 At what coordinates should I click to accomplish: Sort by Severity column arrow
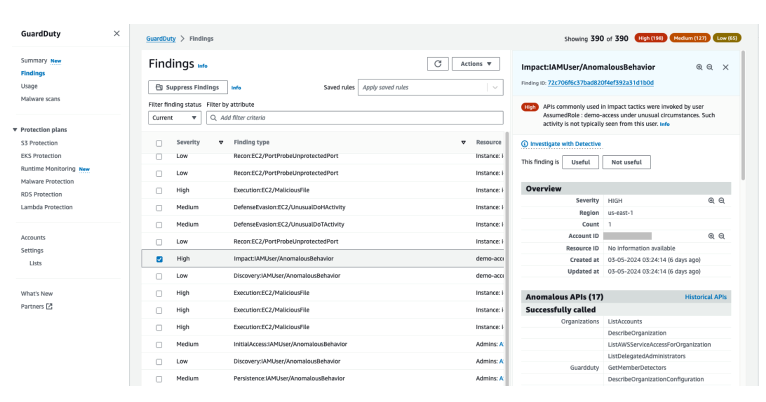(x=221, y=143)
